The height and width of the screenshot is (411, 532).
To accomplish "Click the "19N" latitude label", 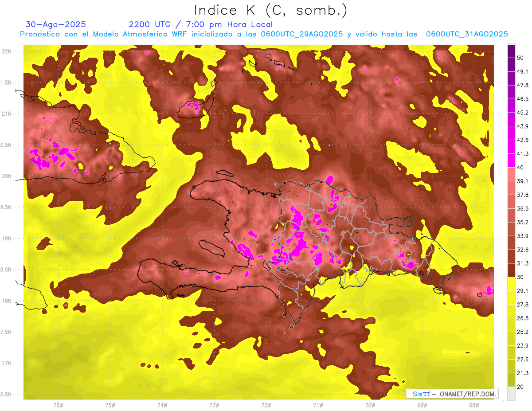I will [8, 238].
